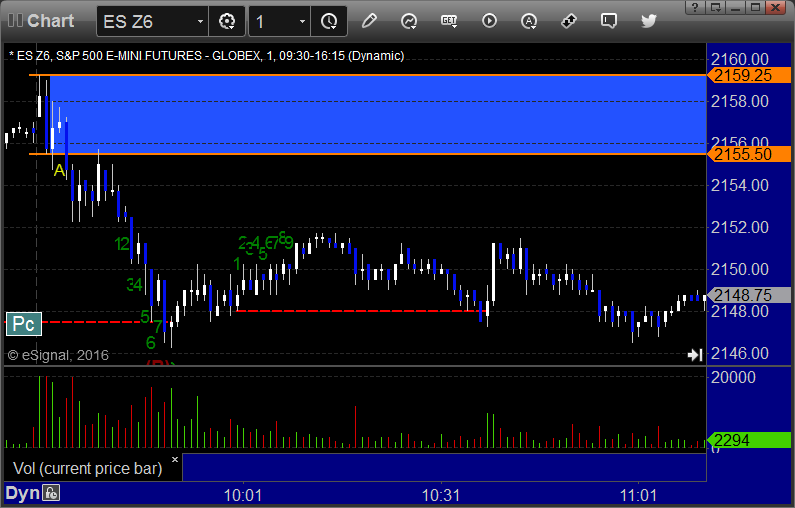Screen dimensions: 795x508
Task: Expand the interval 1 dropdown arrow
Action: point(302,21)
